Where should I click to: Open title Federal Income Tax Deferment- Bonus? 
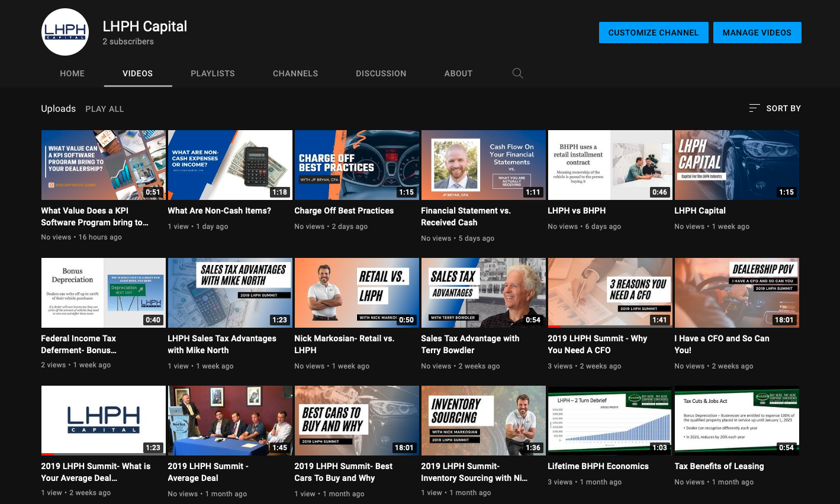point(79,344)
